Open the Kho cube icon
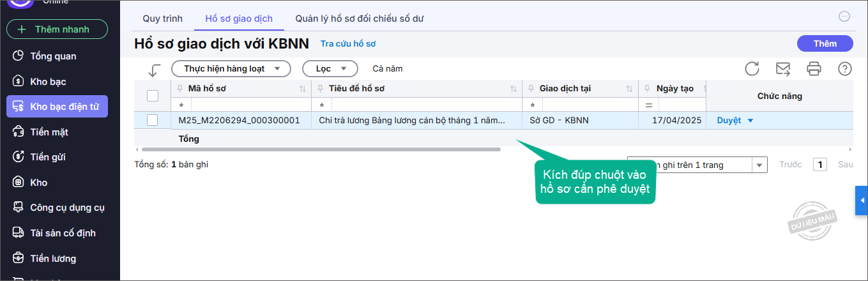Viewport: 868px width, 281px height. [x=19, y=183]
